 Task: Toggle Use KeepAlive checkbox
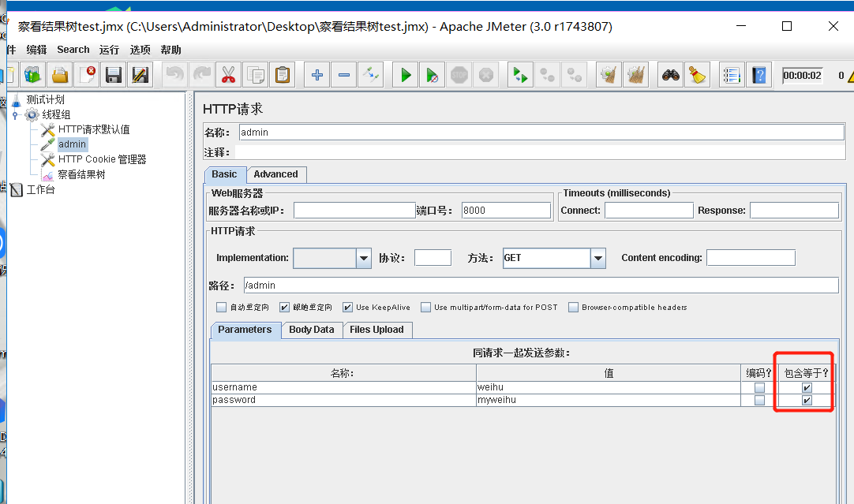click(347, 308)
